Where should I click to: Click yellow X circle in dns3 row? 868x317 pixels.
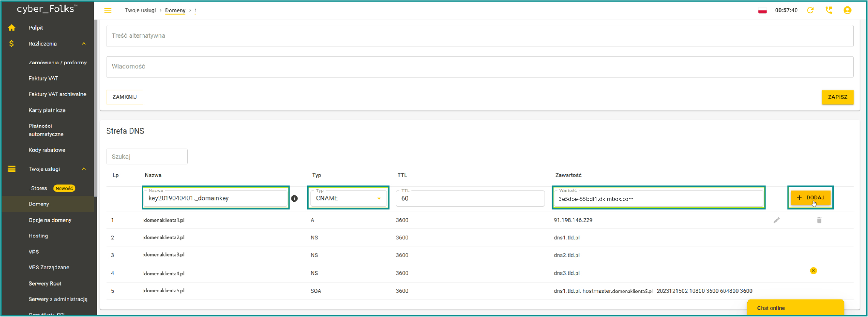(x=813, y=271)
